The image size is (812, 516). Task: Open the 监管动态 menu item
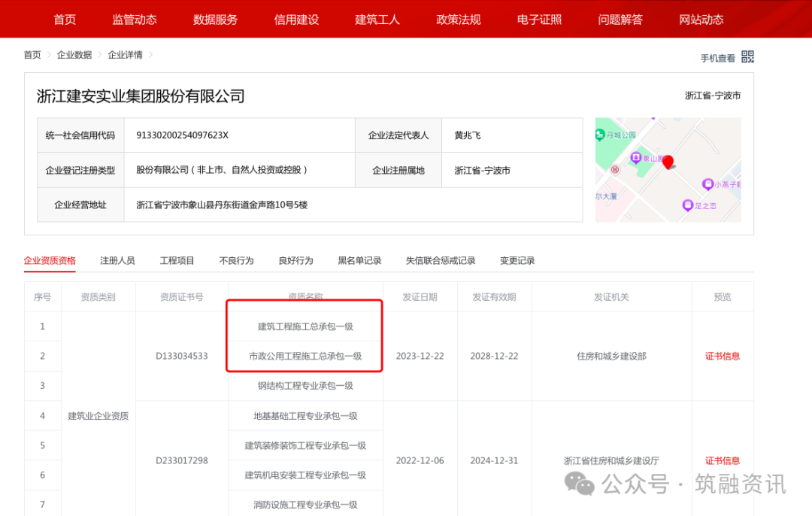(135, 20)
